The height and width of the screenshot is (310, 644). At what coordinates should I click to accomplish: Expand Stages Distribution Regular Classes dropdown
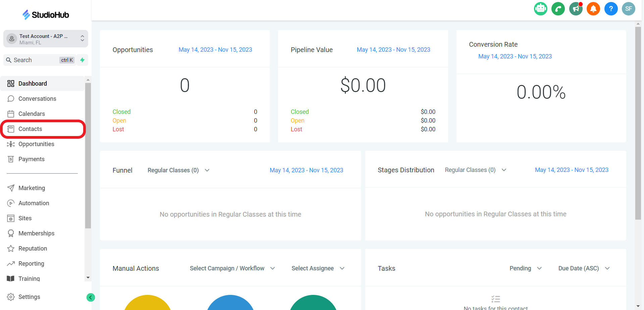[x=476, y=170]
